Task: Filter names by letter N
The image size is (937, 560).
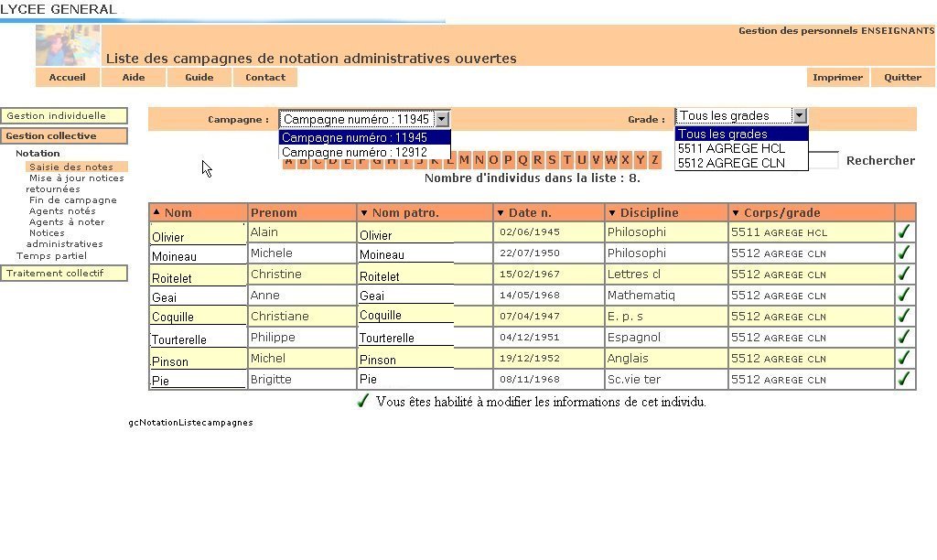Action: (479, 160)
